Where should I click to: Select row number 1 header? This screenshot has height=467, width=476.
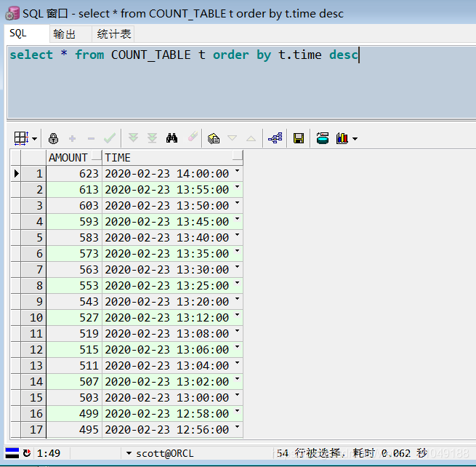click(x=33, y=174)
